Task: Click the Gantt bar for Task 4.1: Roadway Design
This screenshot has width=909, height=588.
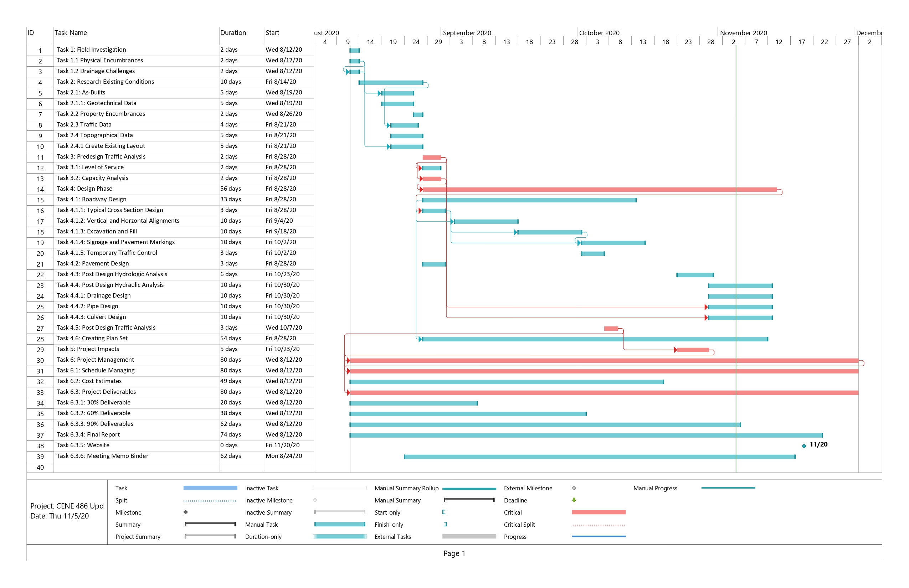Action: (x=529, y=200)
